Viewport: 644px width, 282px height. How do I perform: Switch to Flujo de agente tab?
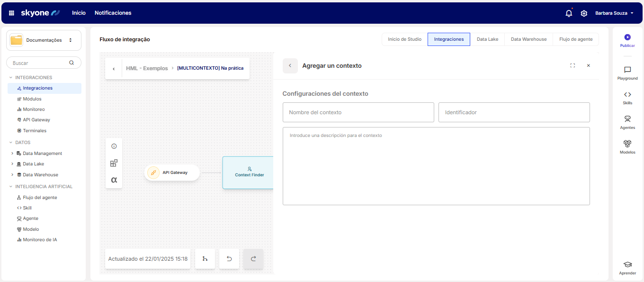pyautogui.click(x=575, y=39)
